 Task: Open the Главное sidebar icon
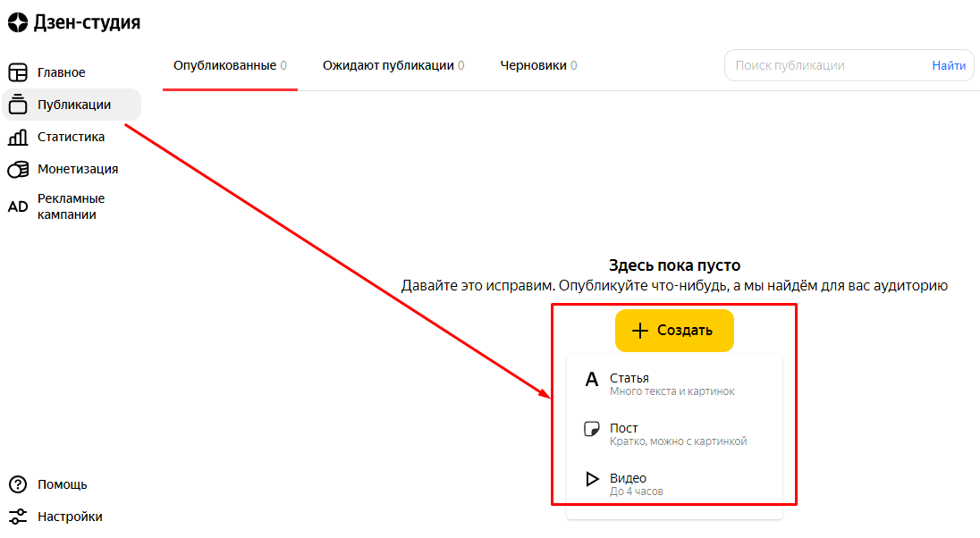(18, 72)
